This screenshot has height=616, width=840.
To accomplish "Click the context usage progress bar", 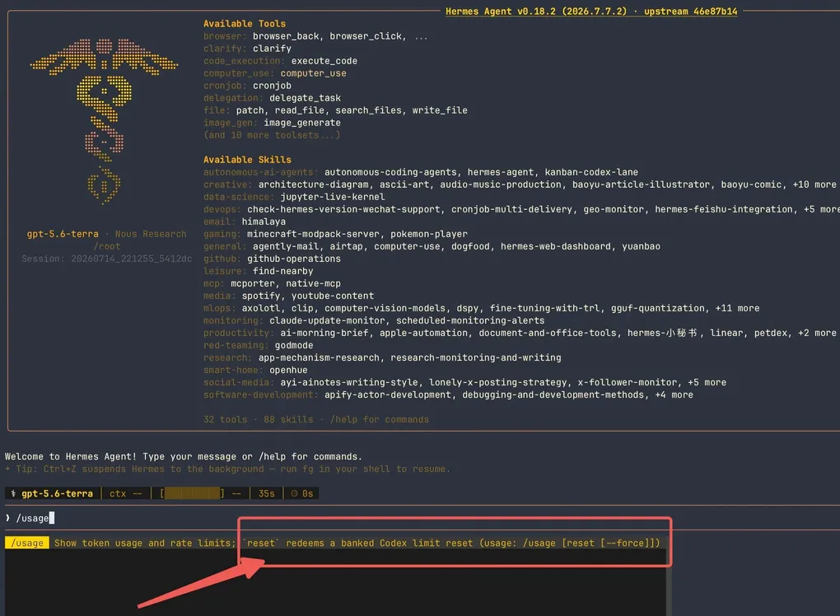I will click(192, 493).
